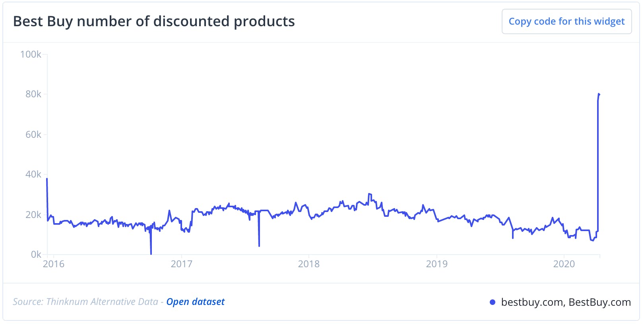Image resolution: width=644 pixels, height=324 pixels.
Task: Click the Copy code for this widget button
Action: [x=566, y=21]
